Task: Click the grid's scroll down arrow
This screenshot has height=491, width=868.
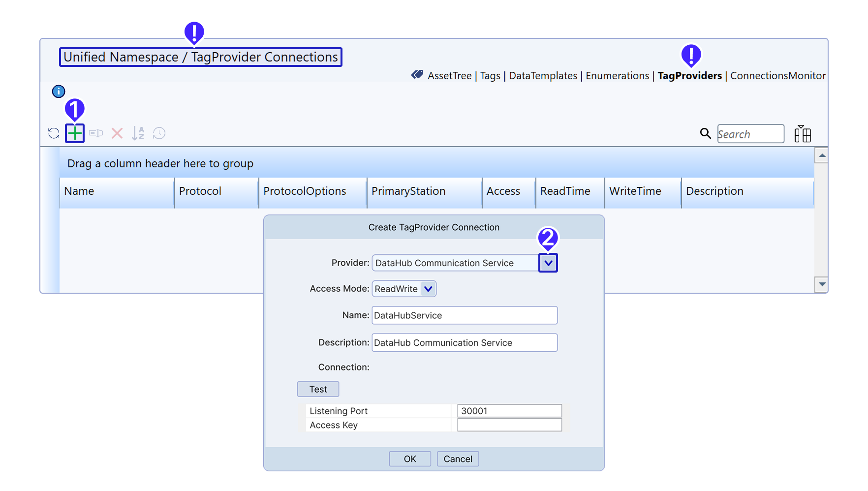Action: [822, 284]
